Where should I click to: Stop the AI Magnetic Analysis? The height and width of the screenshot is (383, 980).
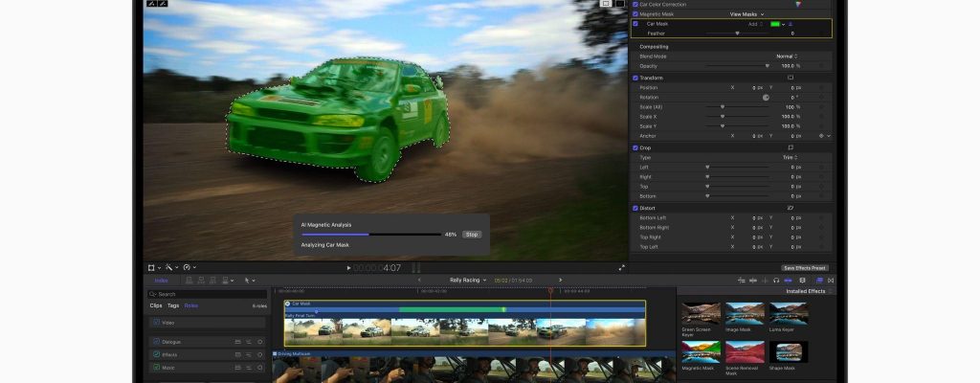[x=471, y=234]
